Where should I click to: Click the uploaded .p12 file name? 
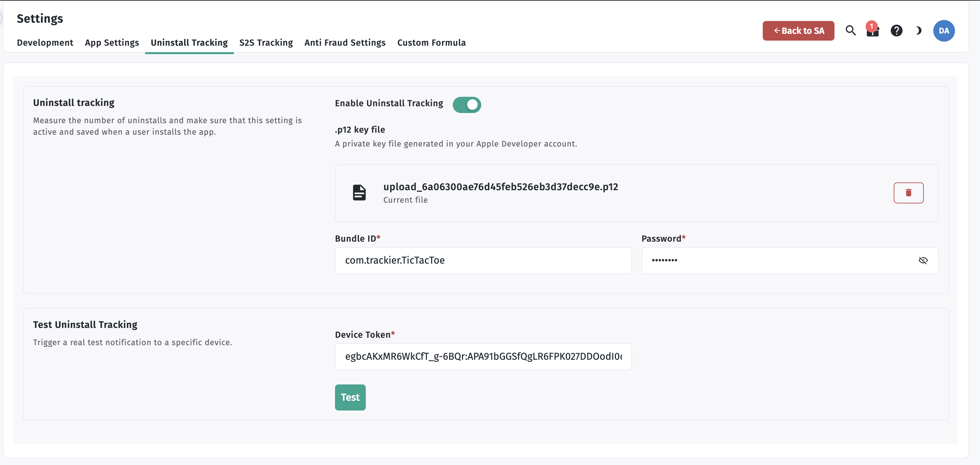point(500,187)
